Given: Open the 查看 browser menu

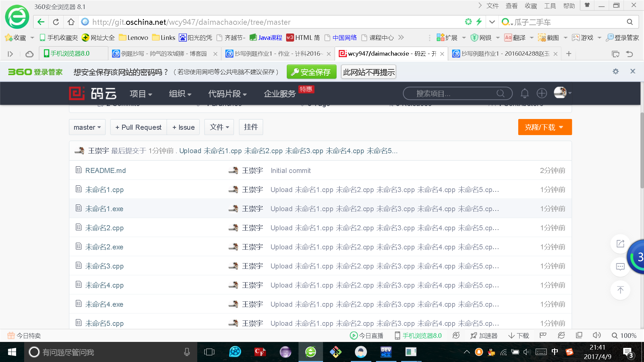Looking at the screenshot, I should click(x=512, y=6).
